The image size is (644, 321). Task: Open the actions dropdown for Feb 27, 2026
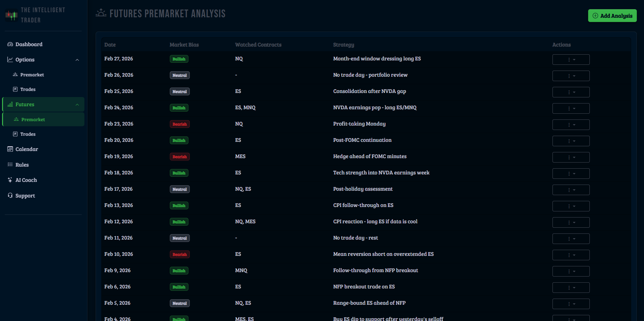click(571, 59)
